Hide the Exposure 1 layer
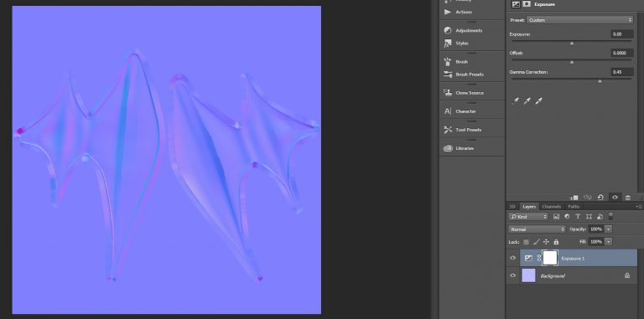The height and width of the screenshot is (319, 644). click(512, 258)
